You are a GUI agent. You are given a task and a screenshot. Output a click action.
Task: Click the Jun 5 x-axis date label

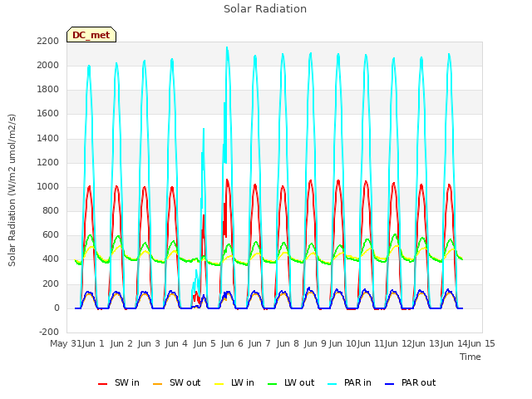pyautogui.click(x=204, y=343)
